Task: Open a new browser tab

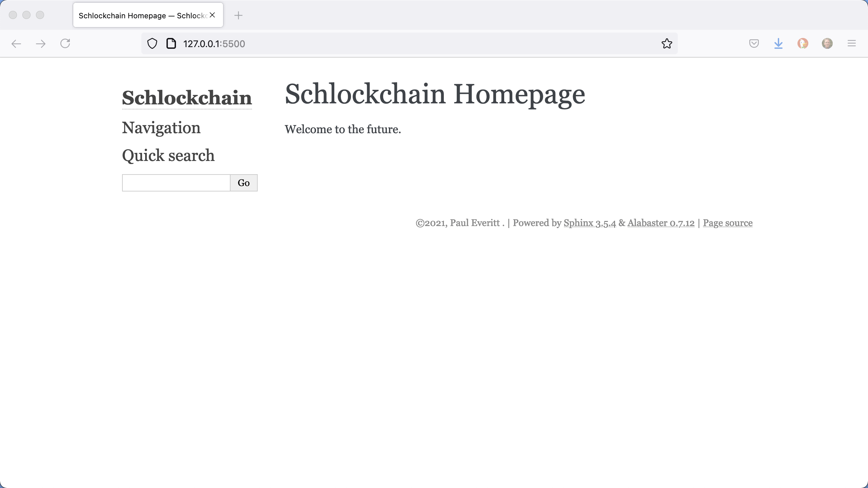Action: point(239,15)
